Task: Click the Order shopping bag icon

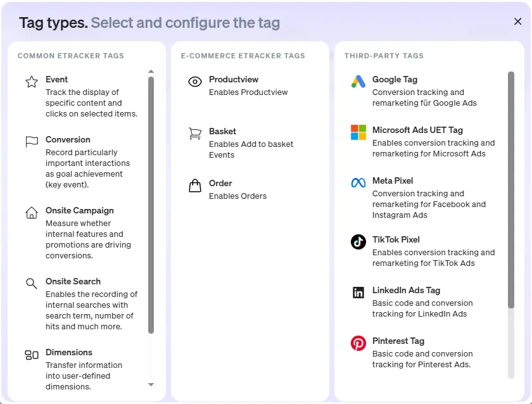Action: 194,186
